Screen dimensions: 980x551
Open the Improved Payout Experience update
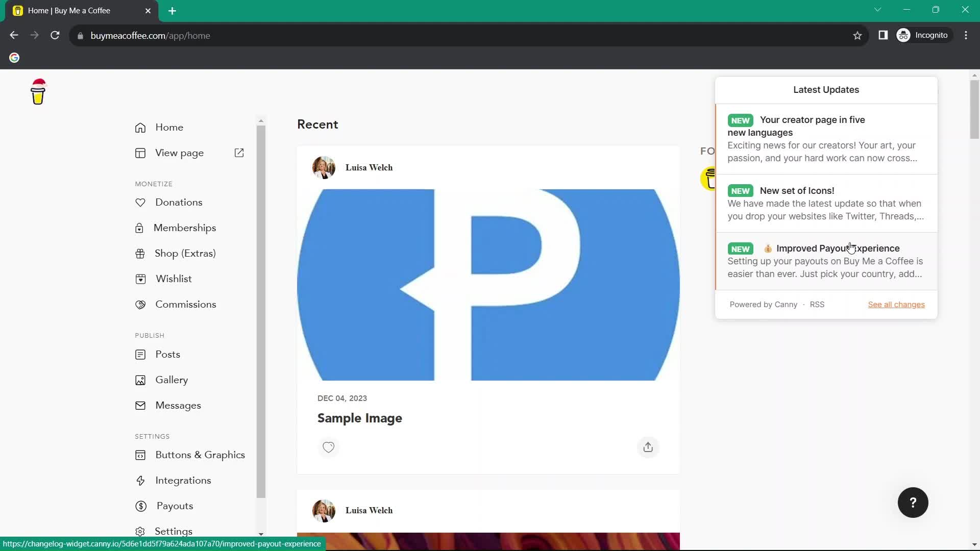point(826,261)
